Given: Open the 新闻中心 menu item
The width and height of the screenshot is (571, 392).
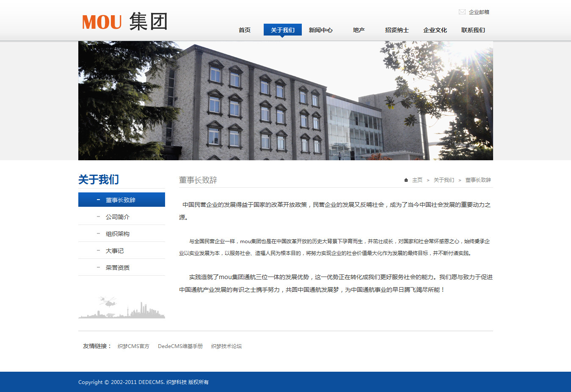Looking at the screenshot, I should [x=320, y=30].
